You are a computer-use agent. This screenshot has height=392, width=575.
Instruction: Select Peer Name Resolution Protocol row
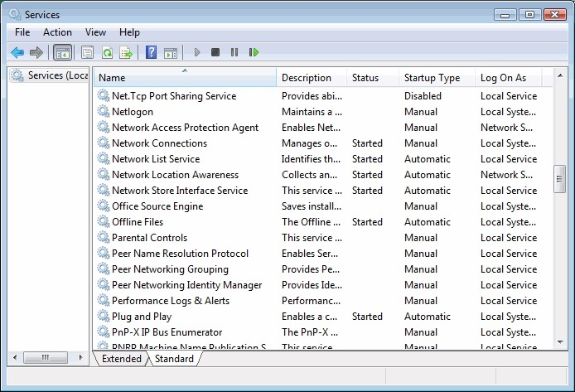point(323,254)
